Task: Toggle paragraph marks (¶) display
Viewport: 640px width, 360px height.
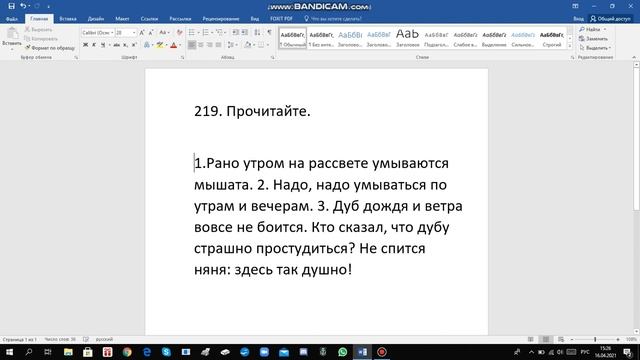Action: coord(269,32)
